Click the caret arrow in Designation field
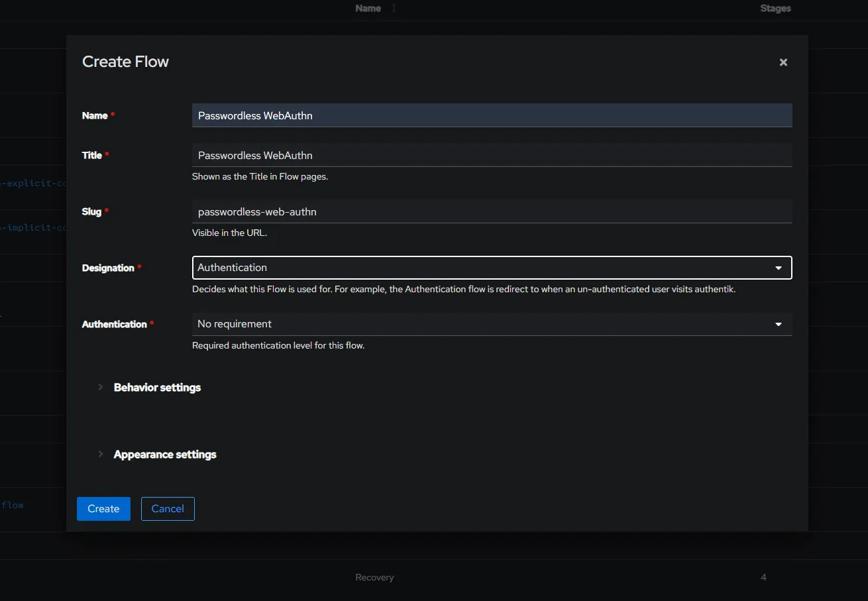The height and width of the screenshot is (601, 868). pyautogui.click(x=779, y=268)
